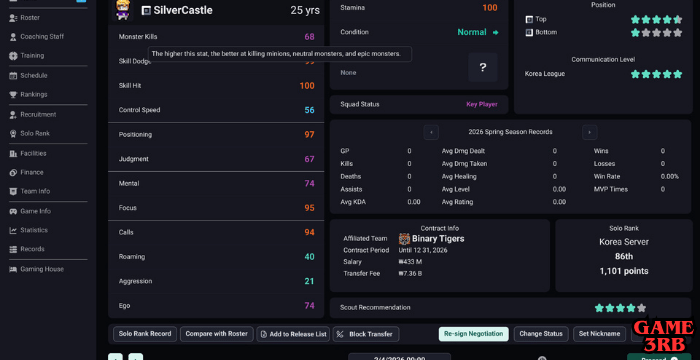
Task: Click Change Status button
Action: point(541,334)
